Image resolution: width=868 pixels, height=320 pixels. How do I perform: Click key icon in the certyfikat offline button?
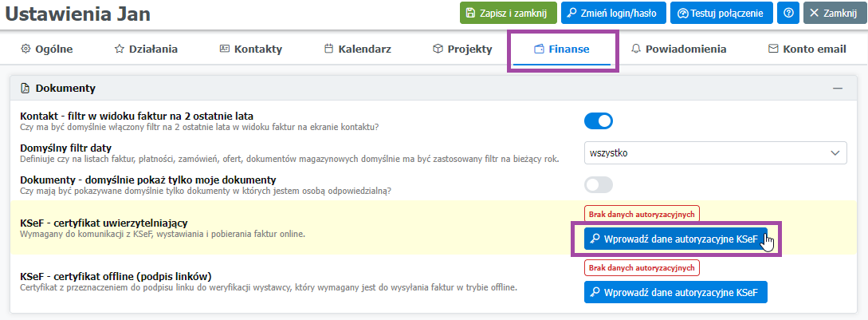595,292
